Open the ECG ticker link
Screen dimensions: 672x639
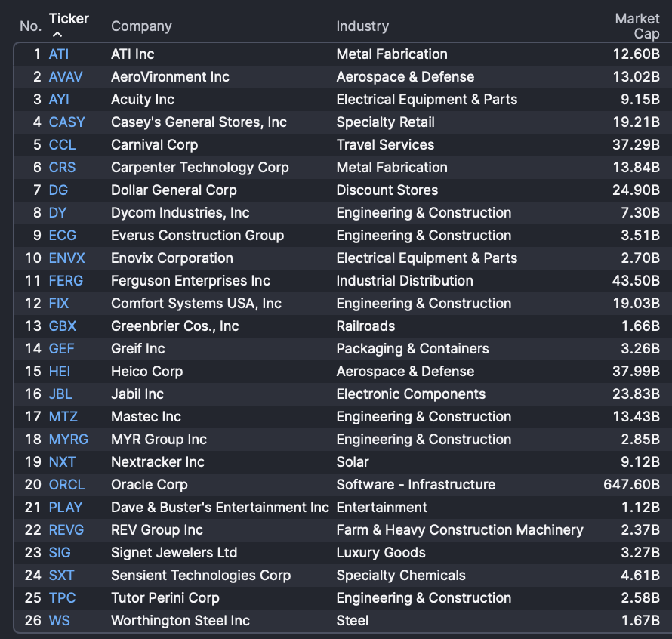pyautogui.click(x=63, y=236)
